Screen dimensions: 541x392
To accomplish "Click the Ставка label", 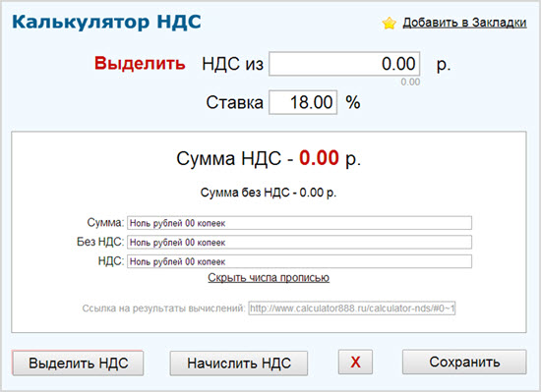I will (235, 102).
